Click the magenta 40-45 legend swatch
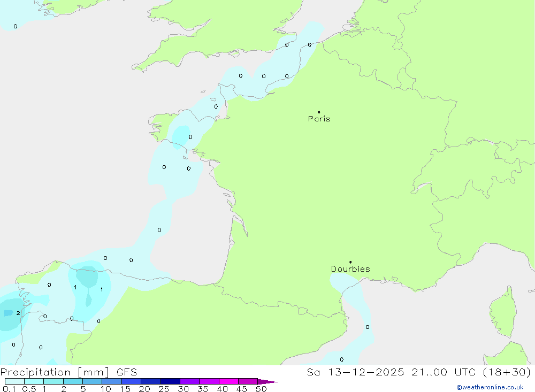This screenshot has width=535, height=392. click(228, 381)
